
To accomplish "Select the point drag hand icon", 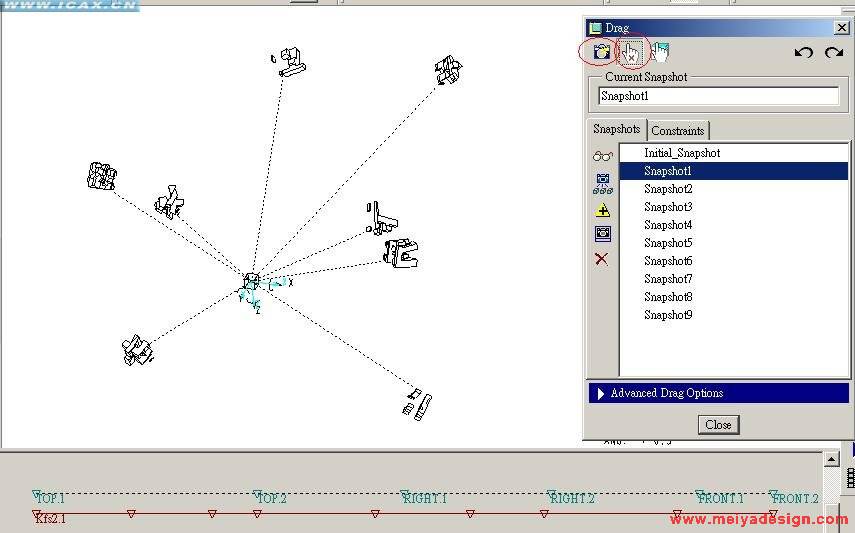I will 631,52.
